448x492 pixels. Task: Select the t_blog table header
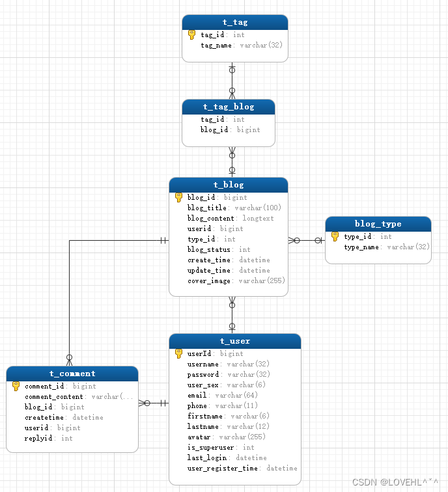click(x=229, y=185)
